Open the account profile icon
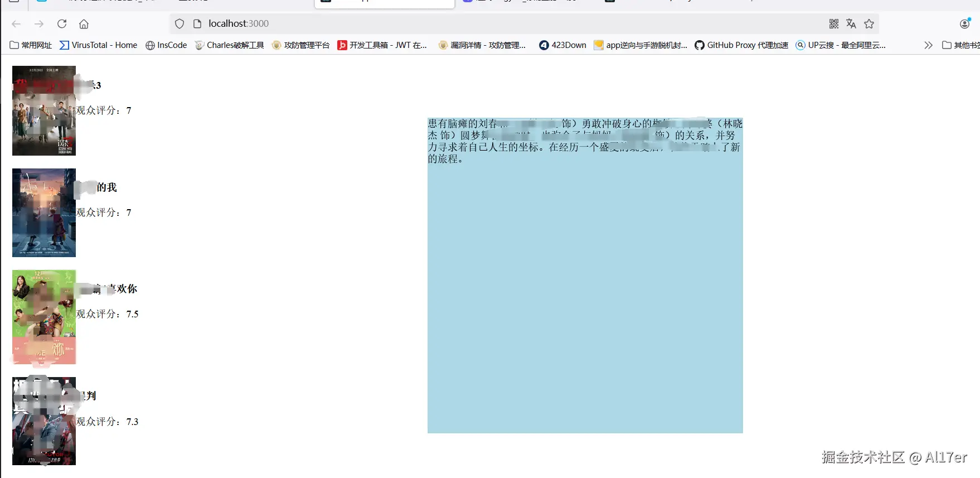 point(965,23)
